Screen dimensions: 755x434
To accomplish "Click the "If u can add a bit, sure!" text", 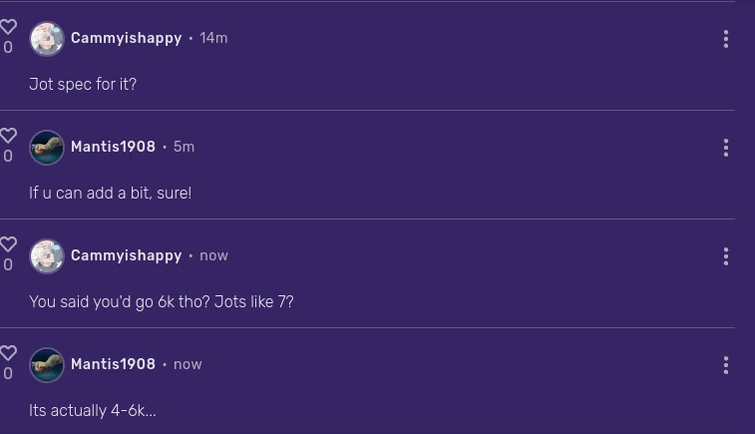I will tap(110, 193).
